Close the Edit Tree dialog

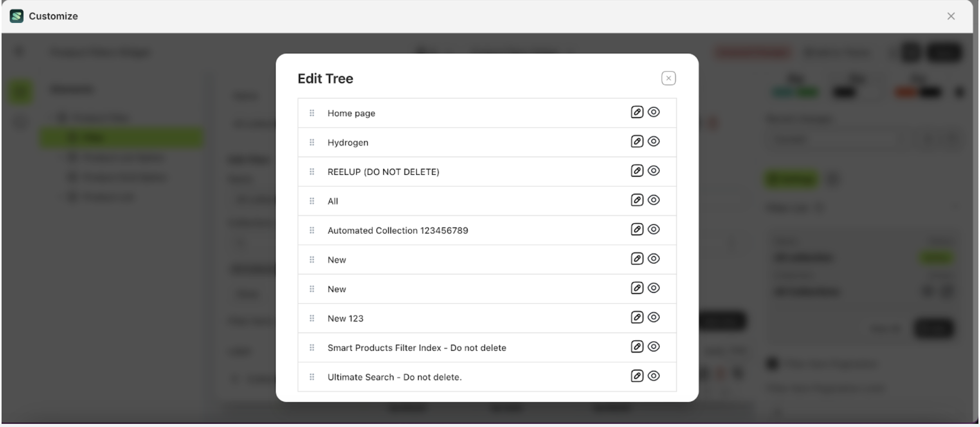point(668,78)
